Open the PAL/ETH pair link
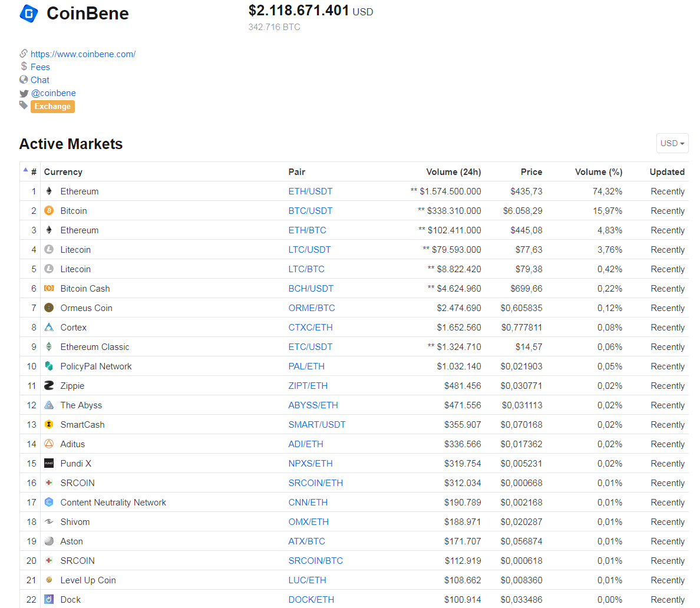The width and height of the screenshot is (700, 608). [x=306, y=366]
